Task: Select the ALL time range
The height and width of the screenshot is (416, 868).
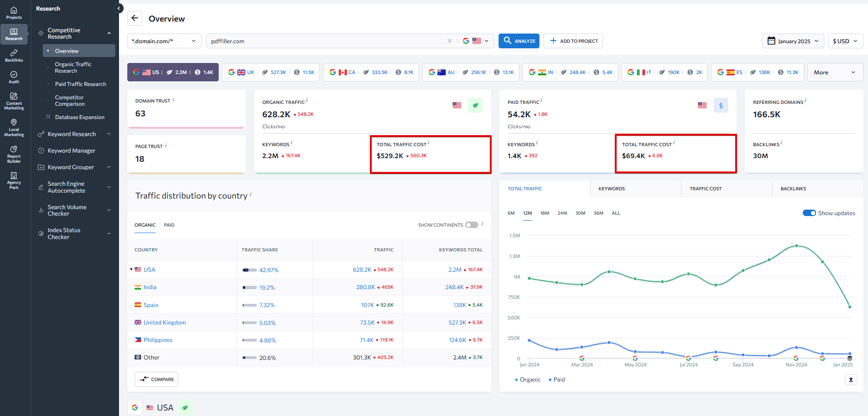Action: 616,213
